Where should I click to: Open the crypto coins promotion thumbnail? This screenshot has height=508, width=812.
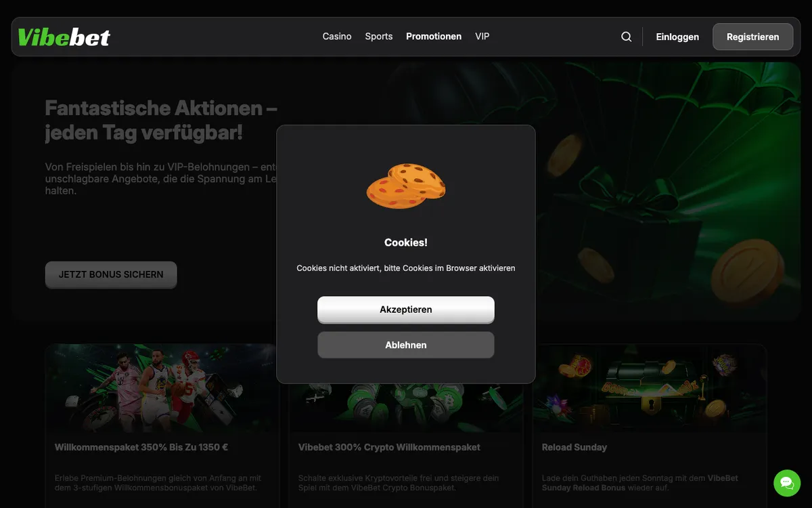406,408
